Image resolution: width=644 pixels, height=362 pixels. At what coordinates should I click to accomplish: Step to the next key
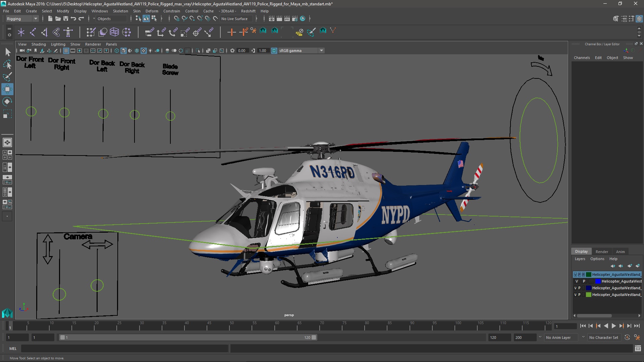tap(622, 326)
